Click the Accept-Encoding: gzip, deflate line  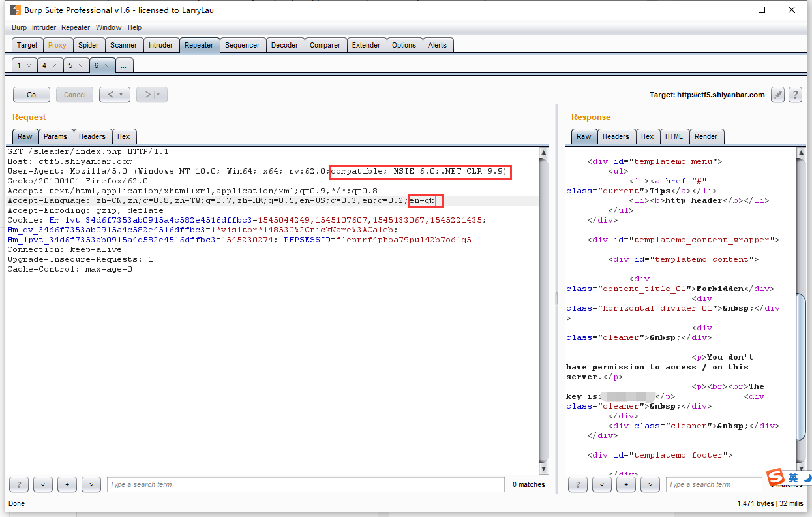point(85,210)
